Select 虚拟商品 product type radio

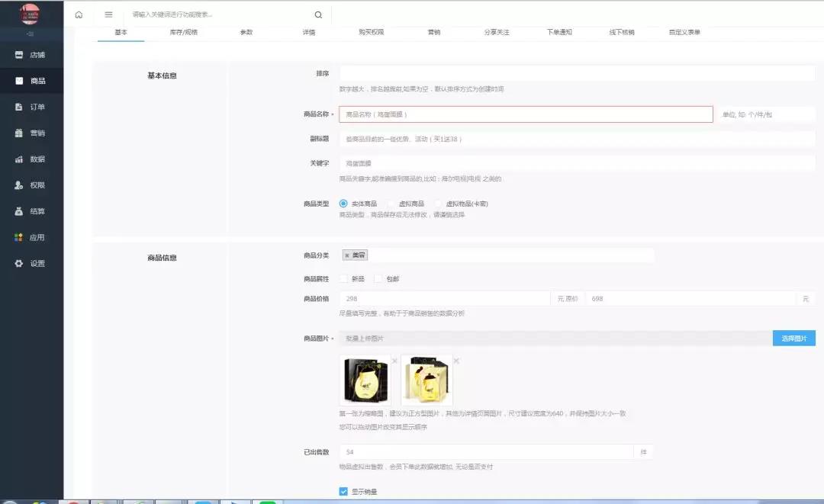[x=392, y=204]
